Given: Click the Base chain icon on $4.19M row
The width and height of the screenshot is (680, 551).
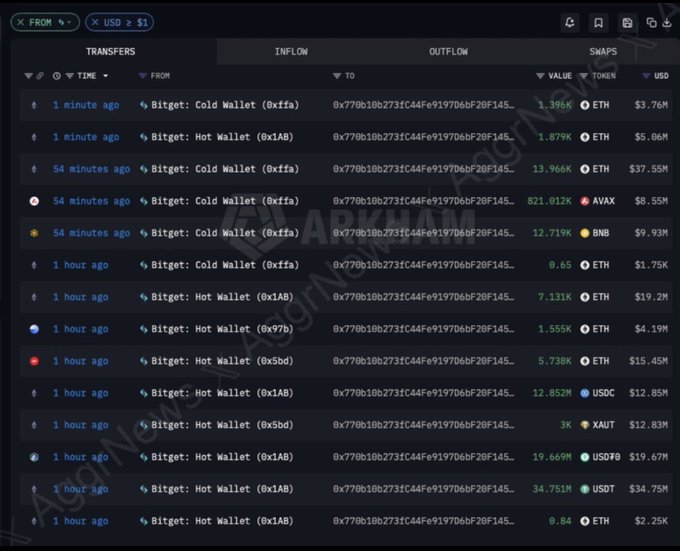Looking at the screenshot, I should 34,329.
